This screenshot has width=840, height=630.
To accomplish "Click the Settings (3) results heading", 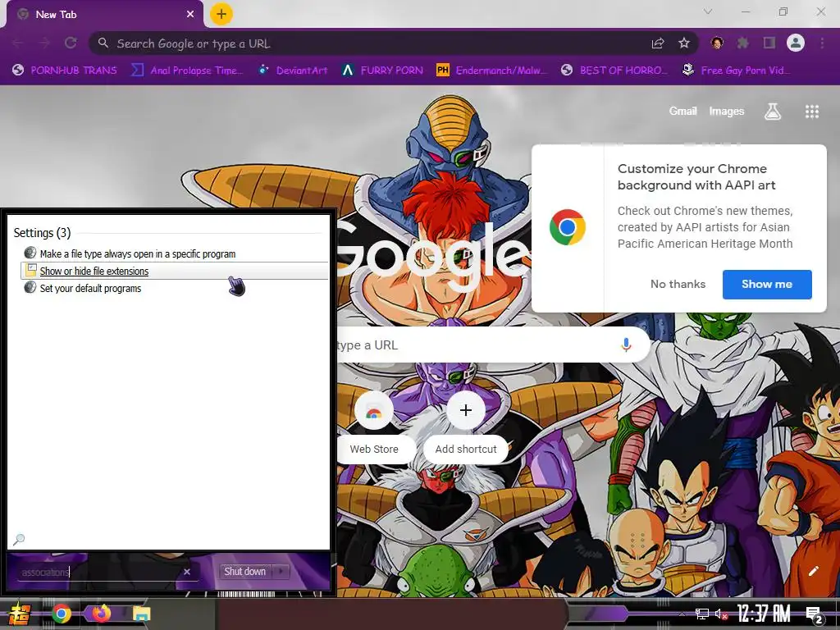I will click(x=42, y=232).
